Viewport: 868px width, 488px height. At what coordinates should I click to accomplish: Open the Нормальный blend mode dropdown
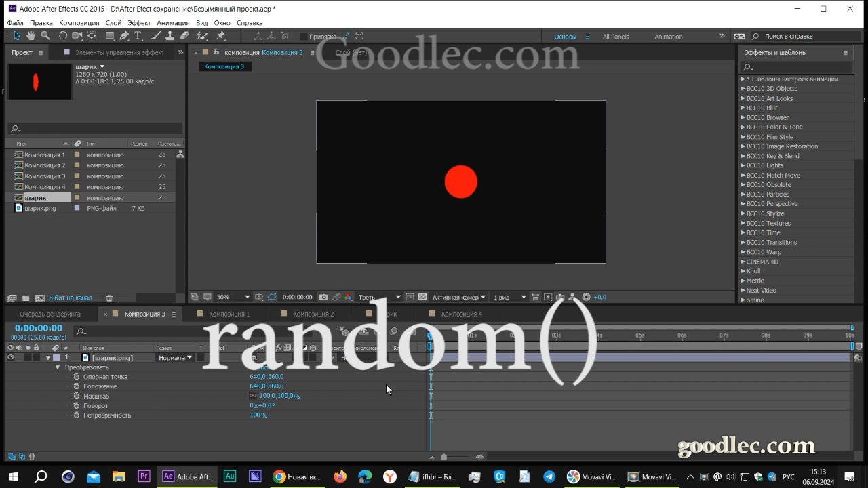pyautogui.click(x=175, y=357)
